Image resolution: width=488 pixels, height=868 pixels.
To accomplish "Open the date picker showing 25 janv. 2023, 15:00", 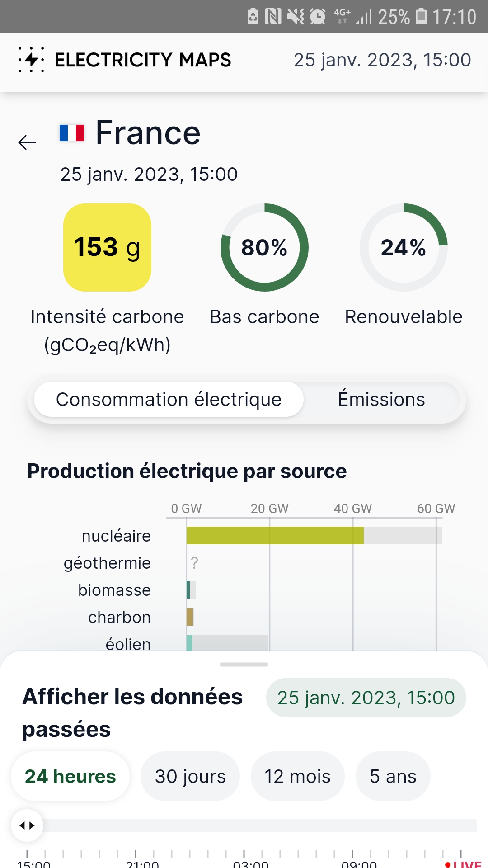I will [366, 697].
